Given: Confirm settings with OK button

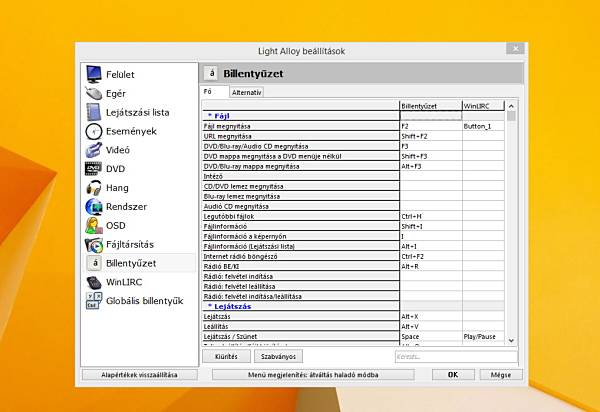Looking at the screenshot, I should tap(453, 375).
